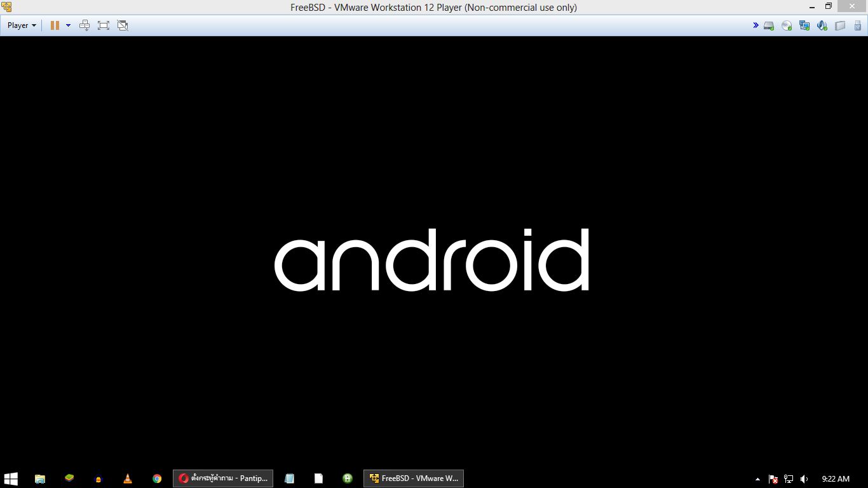Viewport: 868px width, 488px height.
Task: Click the network adapter device icon
Action: [x=804, y=26]
